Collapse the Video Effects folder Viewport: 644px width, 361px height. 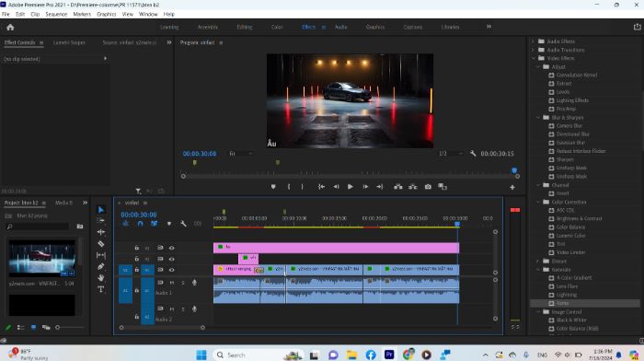533,58
